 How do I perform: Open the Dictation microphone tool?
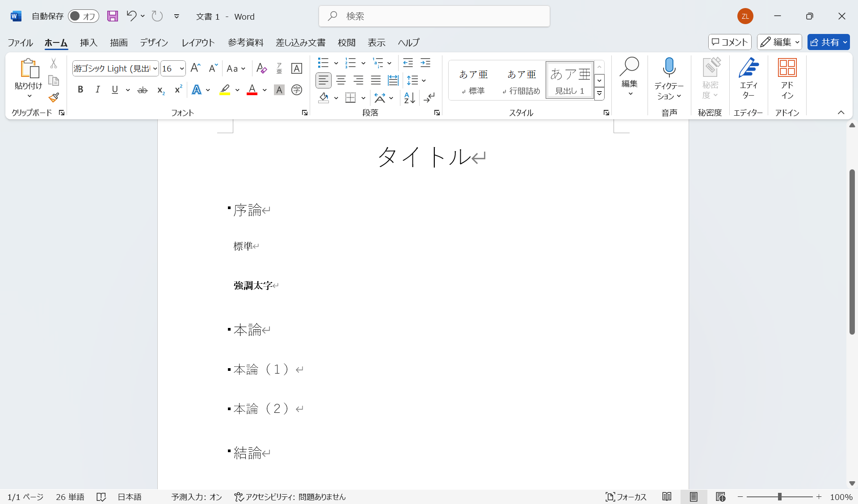pos(669,67)
